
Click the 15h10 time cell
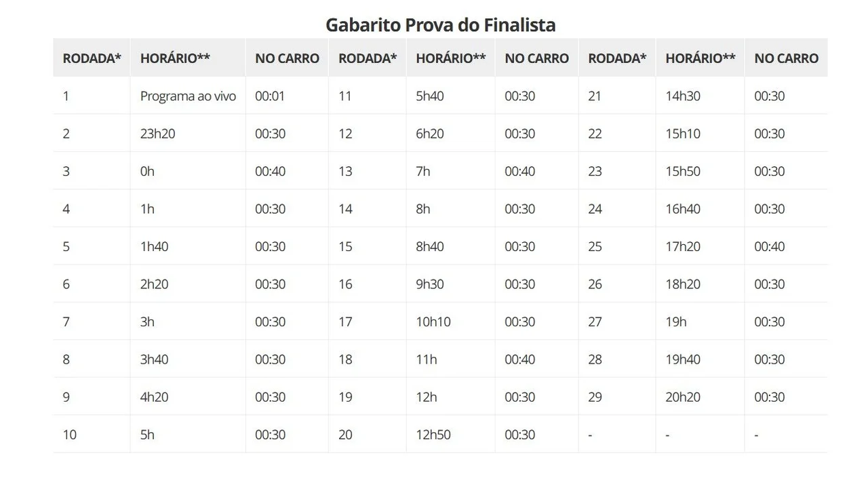[683, 134]
